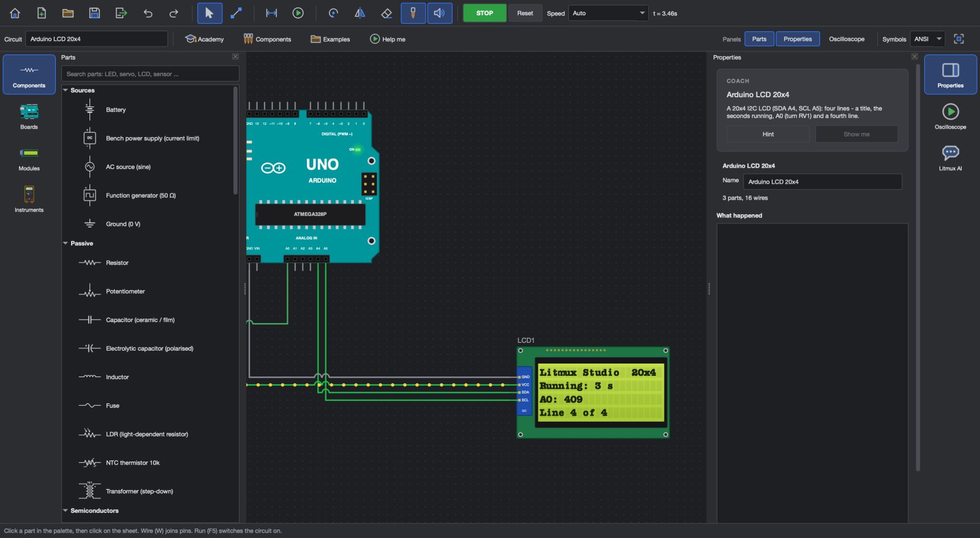Click the coach Hint button

click(x=768, y=134)
